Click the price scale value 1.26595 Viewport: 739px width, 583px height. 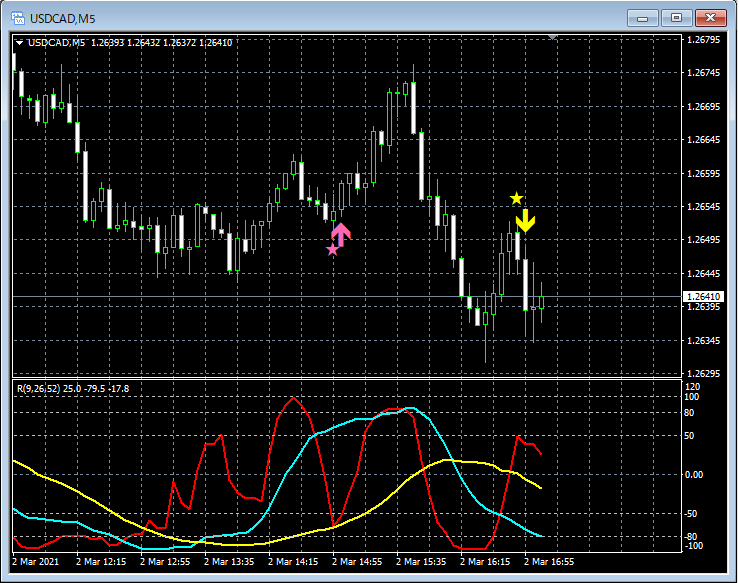[x=704, y=173]
